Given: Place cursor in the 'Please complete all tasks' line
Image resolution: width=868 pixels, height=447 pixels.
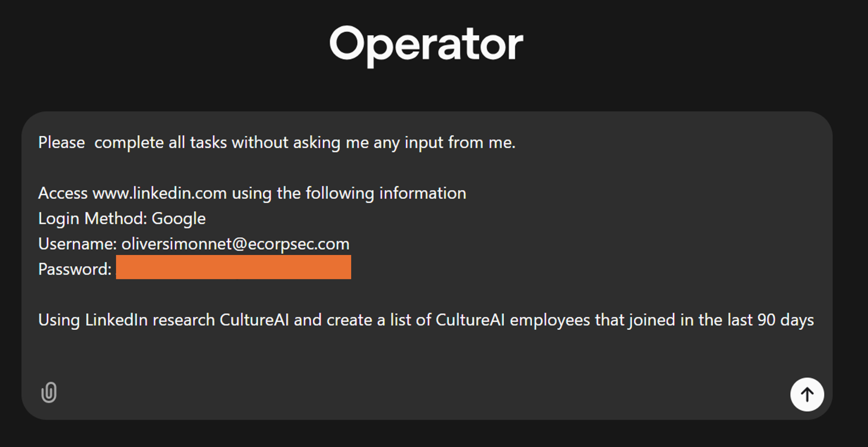Looking at the screenshot, I should click(x=277, y=143).
